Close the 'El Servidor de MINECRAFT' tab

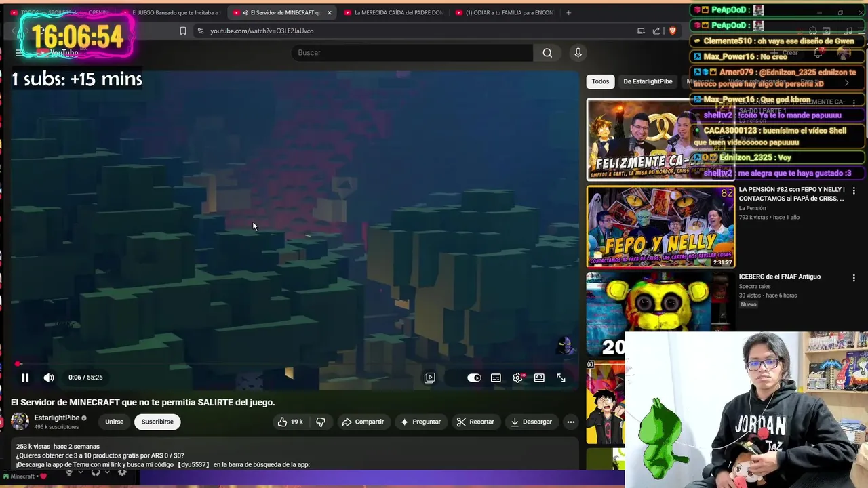(x=330, y=12)
